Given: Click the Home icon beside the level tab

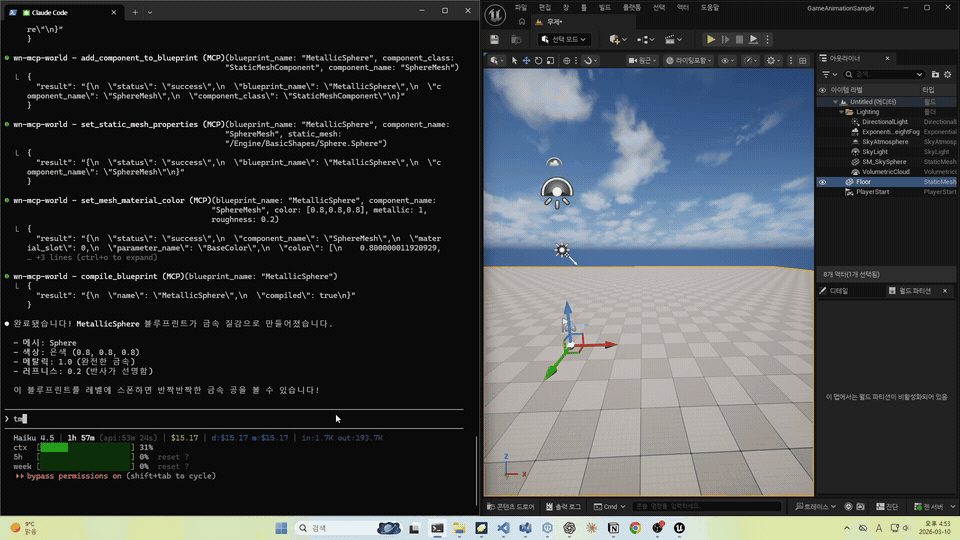Looking at the screenshot, I should coord(522,21).
